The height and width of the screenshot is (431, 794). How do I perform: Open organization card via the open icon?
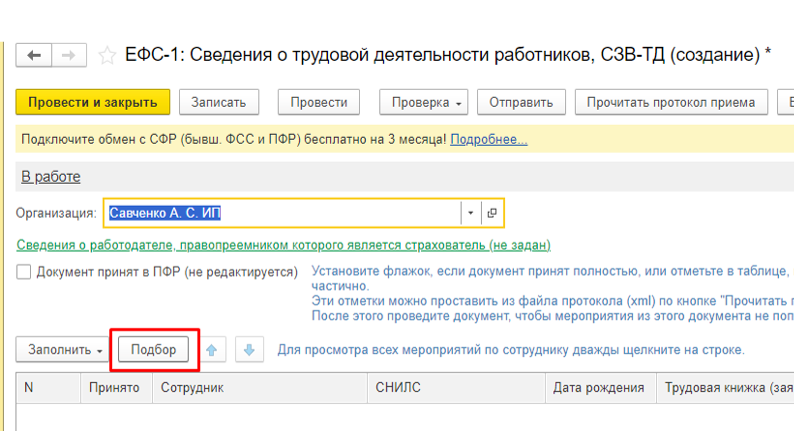tap(492, 213)
